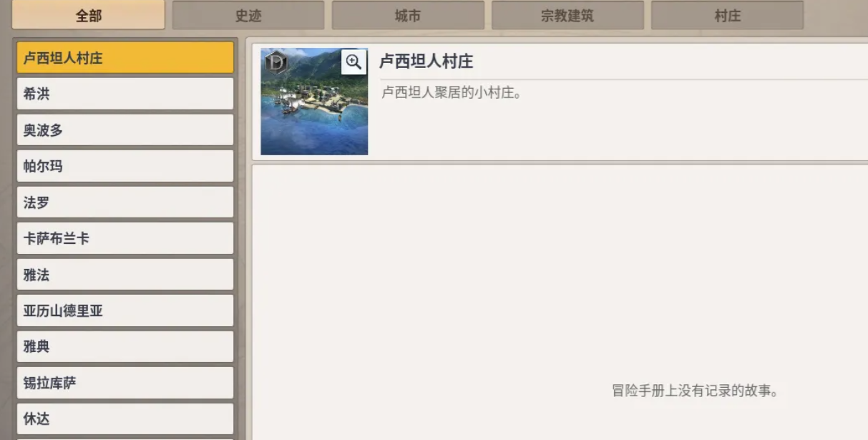This screenshot has width=868, height=440.
Task: Go to the 村庄 tab
Action: [x=727, y=15]
